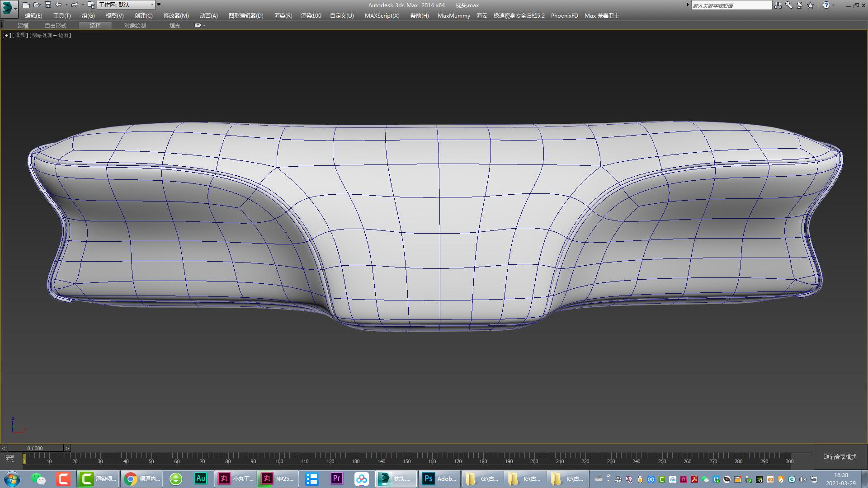Select the binoculars search icon in InfoCenter
Image resolution: width=868 pixels, height=488 pixels.
[778, 5]
